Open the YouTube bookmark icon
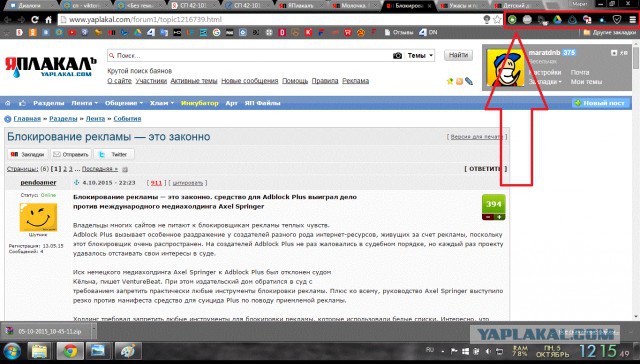Screen dimensions: 640x364 tap(72, 32)
